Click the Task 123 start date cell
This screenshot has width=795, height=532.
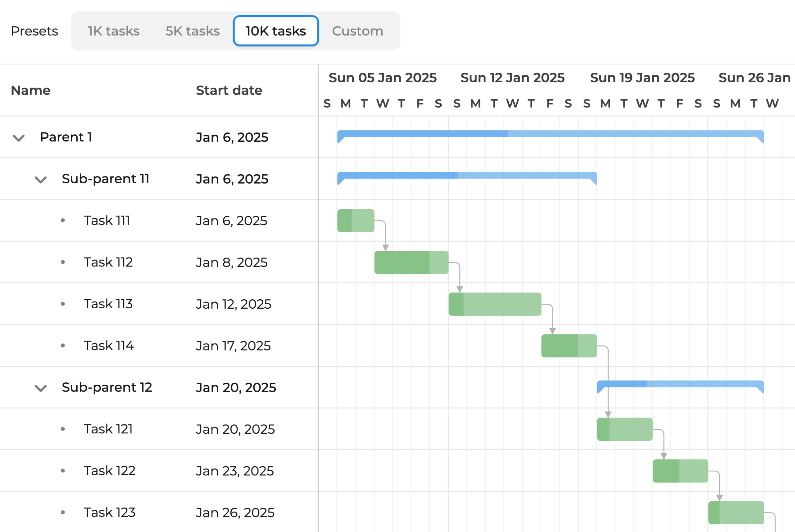235,512
